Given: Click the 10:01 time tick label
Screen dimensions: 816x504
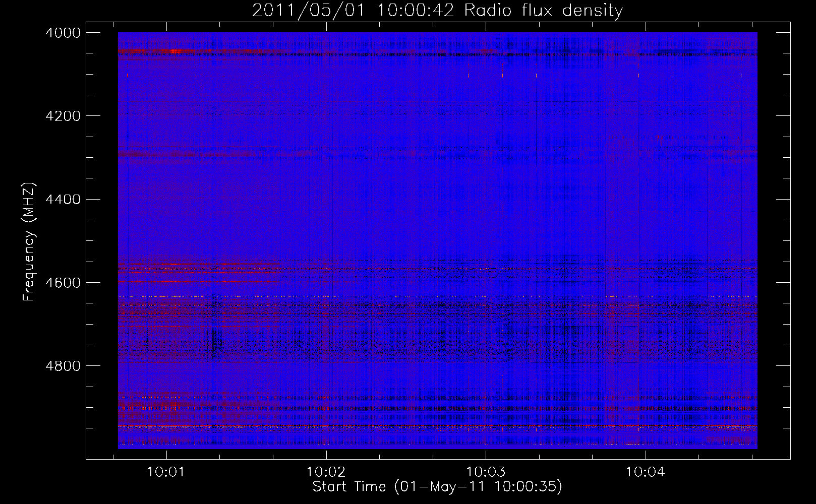Looking at the screenshot, I should click(x=166, y=472).
